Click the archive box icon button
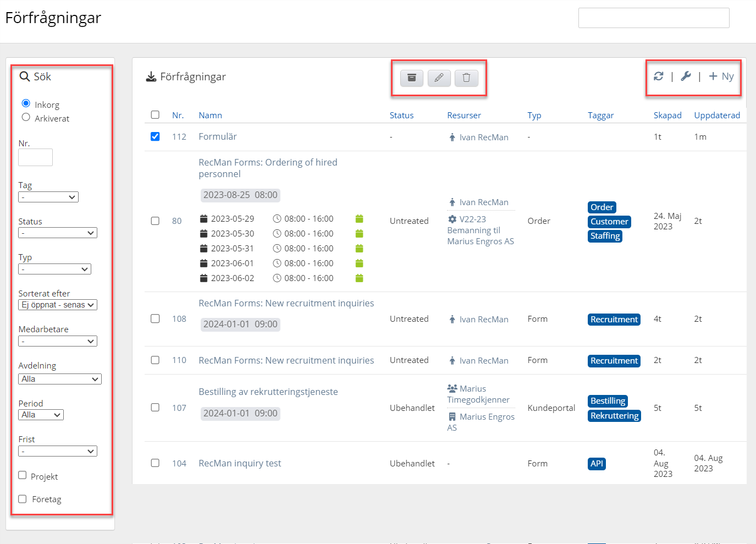 pos(411,78)
